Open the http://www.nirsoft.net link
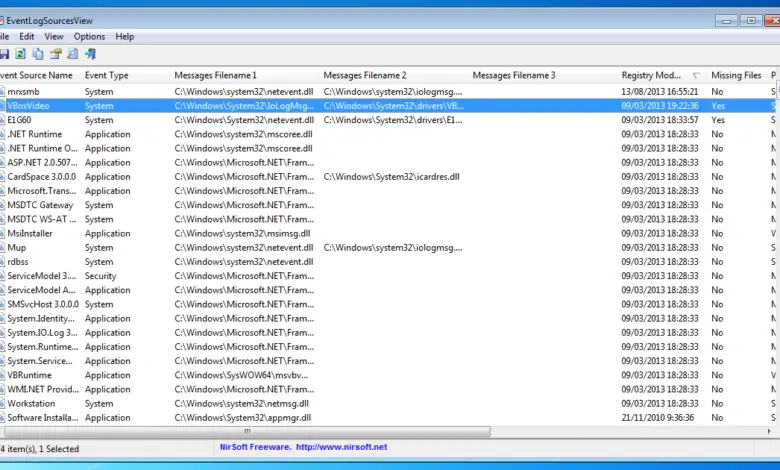780x470 pixels. point(341,447)
